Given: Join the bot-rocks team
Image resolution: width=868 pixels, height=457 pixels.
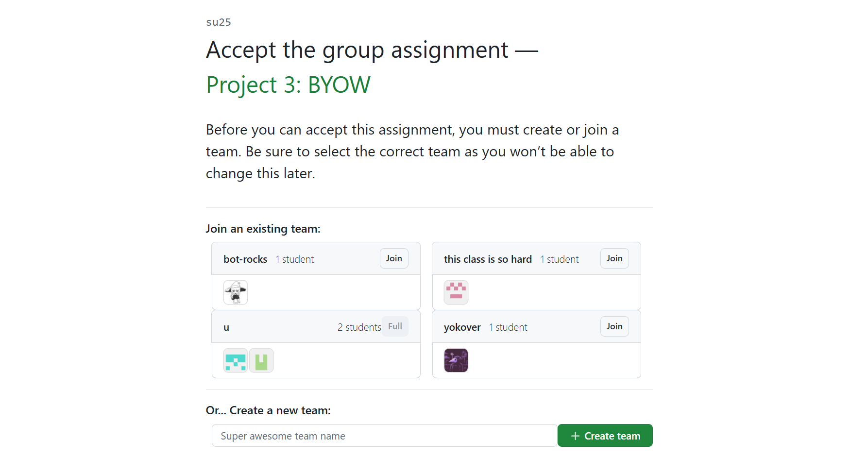Looking at the screenshot, I should [393, 258].
